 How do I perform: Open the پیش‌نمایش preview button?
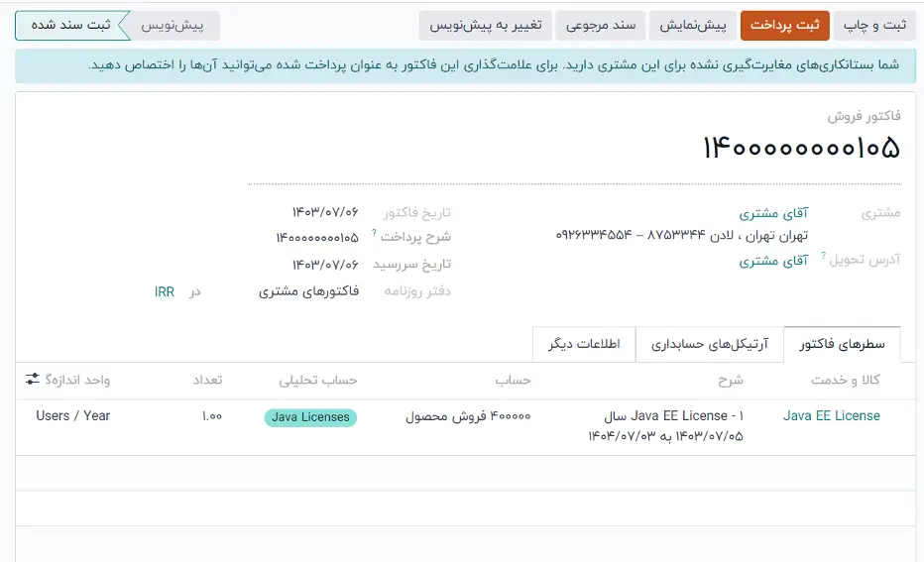coord(692,26)
